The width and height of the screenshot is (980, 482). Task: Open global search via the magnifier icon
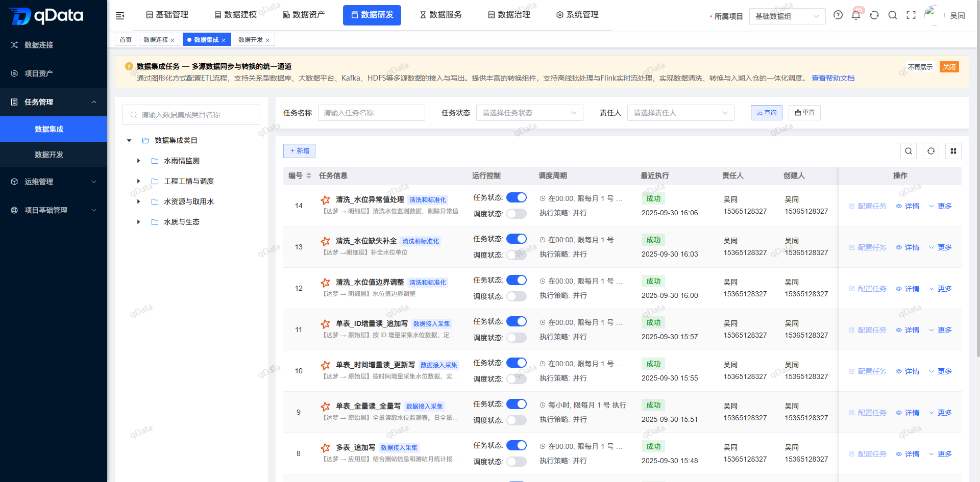[x=893, y=15]
